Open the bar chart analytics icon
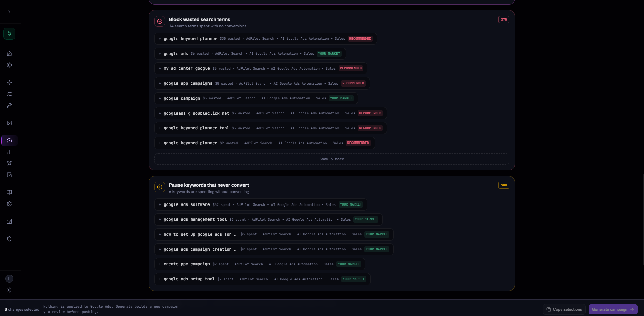Image resolution: width=644 pixels, height=316 pixels. coord(9,152)
